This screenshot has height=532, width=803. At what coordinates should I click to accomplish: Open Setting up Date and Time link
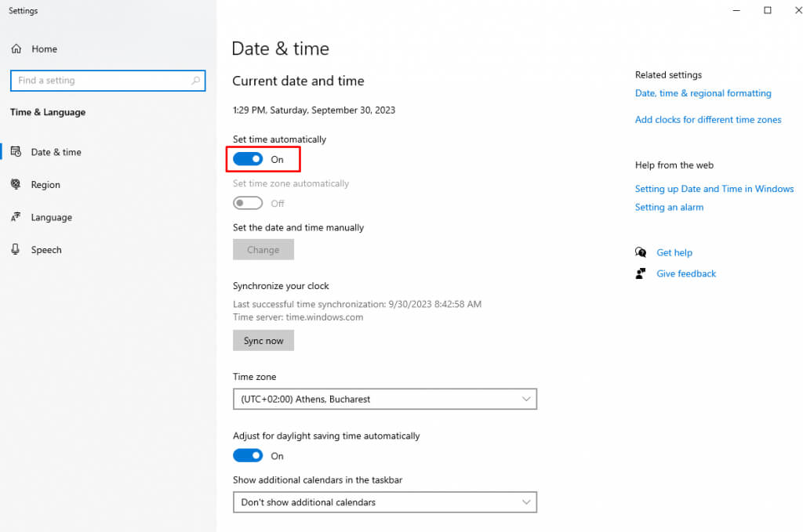point(714,189)
